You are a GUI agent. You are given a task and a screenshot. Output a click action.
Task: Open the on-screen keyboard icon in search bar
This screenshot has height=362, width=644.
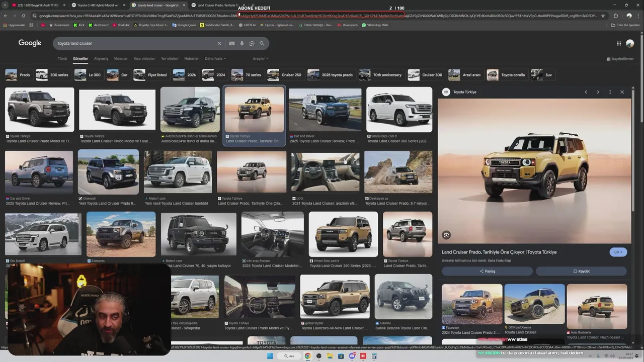click(232, 43)
